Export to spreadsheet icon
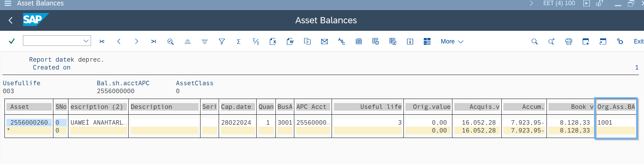The image size is (644, 164). click(x=273, y=41)
